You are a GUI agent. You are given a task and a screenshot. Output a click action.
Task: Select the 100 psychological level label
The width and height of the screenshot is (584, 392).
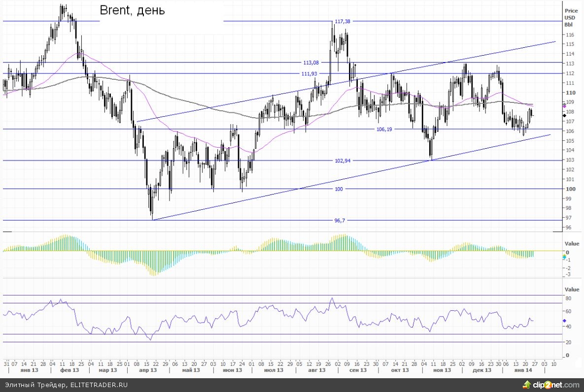(x=339, y=189)
